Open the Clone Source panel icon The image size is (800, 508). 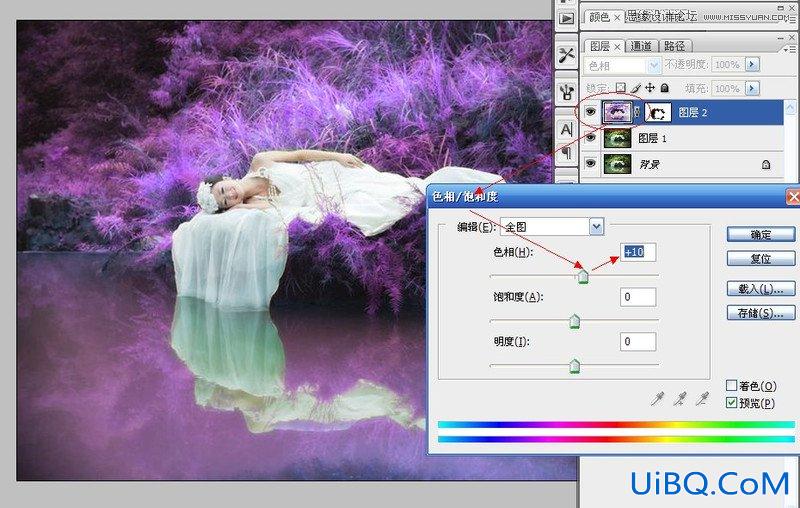click(566, 92)
